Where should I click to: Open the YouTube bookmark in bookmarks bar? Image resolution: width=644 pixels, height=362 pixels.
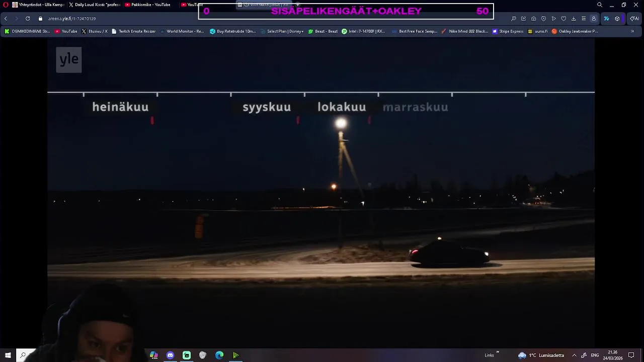coord(66,31)
